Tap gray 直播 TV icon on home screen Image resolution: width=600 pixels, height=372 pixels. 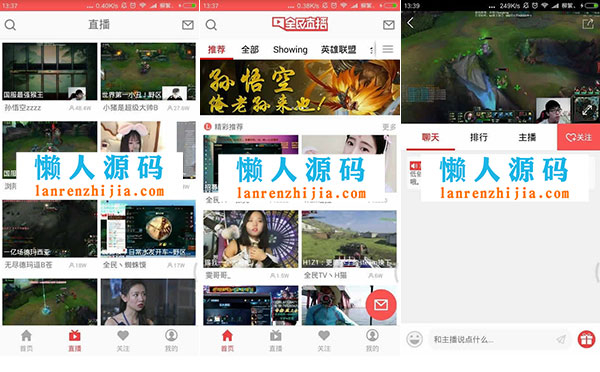pos(276,340)
